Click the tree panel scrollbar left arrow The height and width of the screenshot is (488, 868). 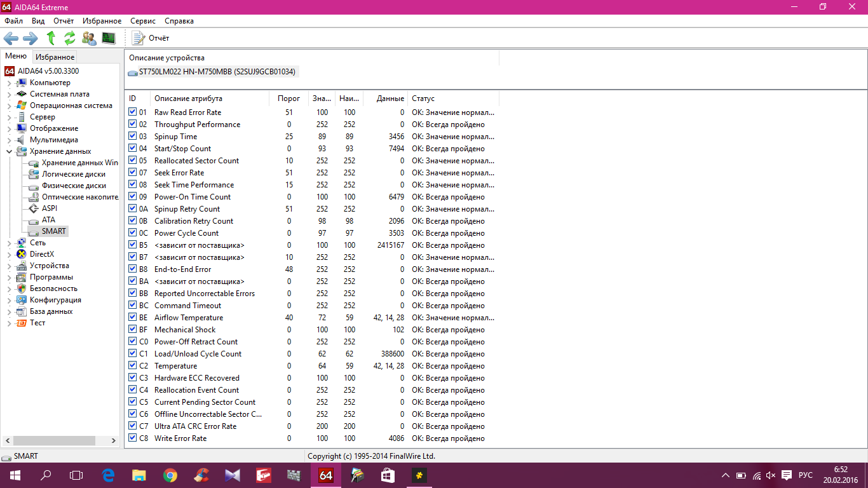pos(8,440)
